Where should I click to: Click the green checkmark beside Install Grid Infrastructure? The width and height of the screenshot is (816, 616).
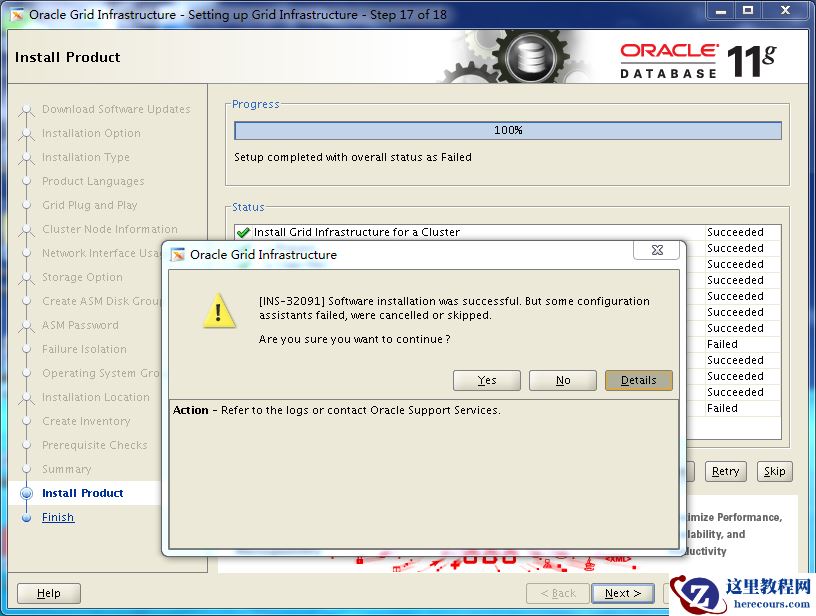(x=243, y=232)
